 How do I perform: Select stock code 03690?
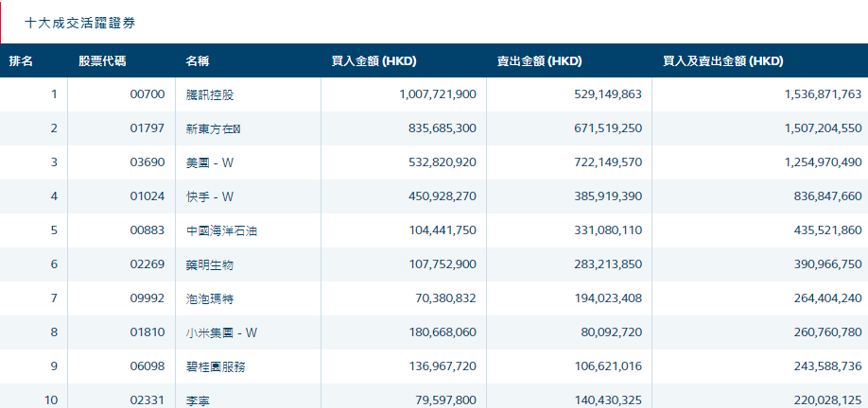pos(148,162)
